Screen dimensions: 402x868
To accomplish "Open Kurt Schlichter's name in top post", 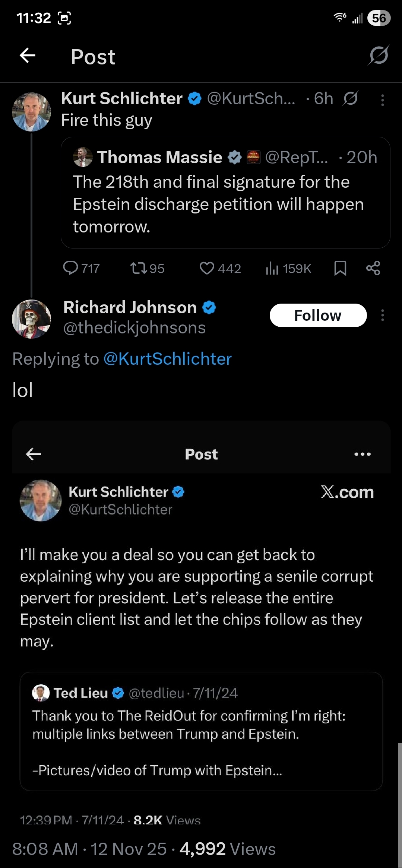I will point(121,99).
